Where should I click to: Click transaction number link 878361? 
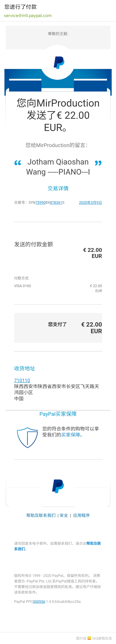[x=56, y=203]
